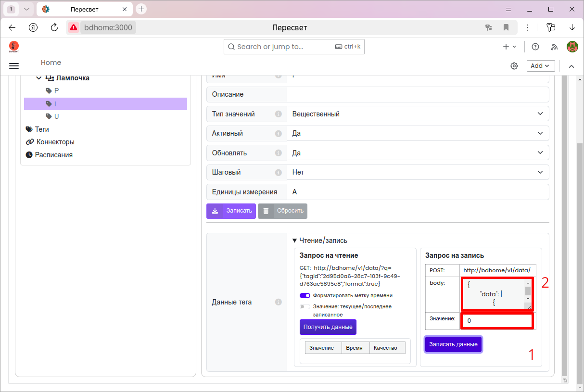Open the Обновлять dropdown
Screen dimensions: 584x392
pyautogui.click(x=418, y=153)
